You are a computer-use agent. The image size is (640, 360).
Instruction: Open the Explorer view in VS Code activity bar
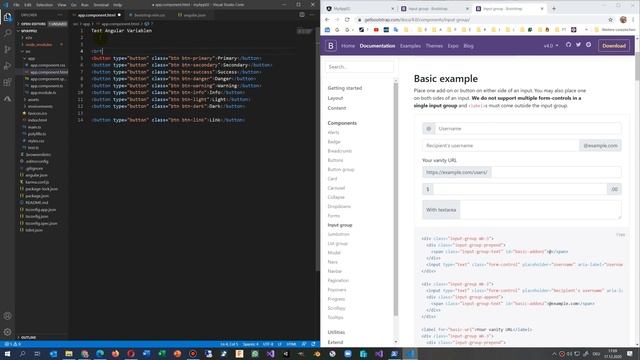7,17
